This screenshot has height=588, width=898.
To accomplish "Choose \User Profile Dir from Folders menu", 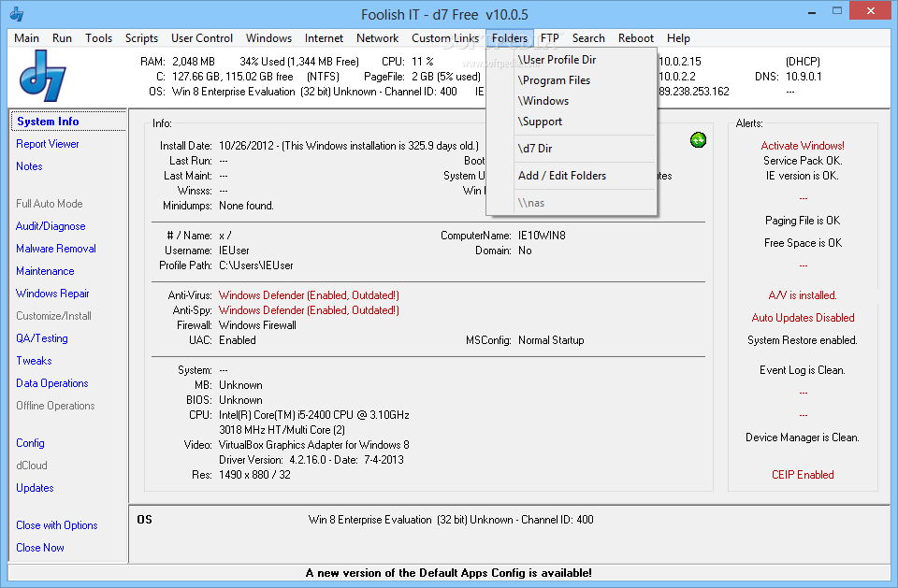I will point(571,60).
